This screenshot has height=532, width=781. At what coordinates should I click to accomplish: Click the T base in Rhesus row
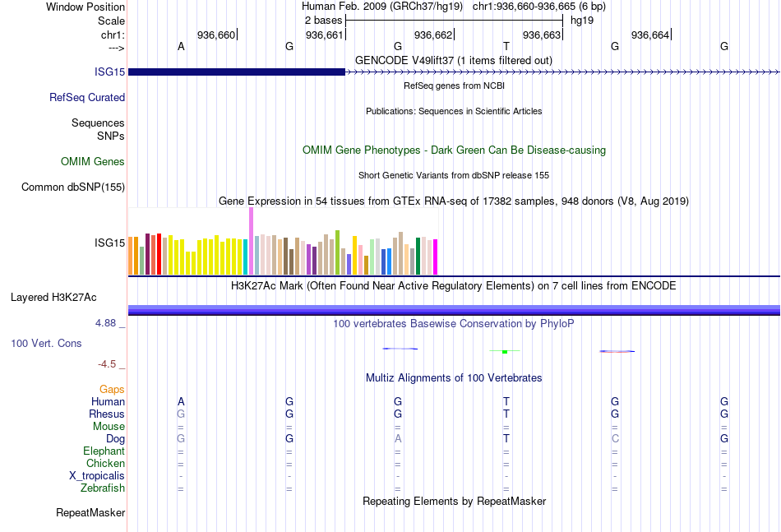click(506, 414)
